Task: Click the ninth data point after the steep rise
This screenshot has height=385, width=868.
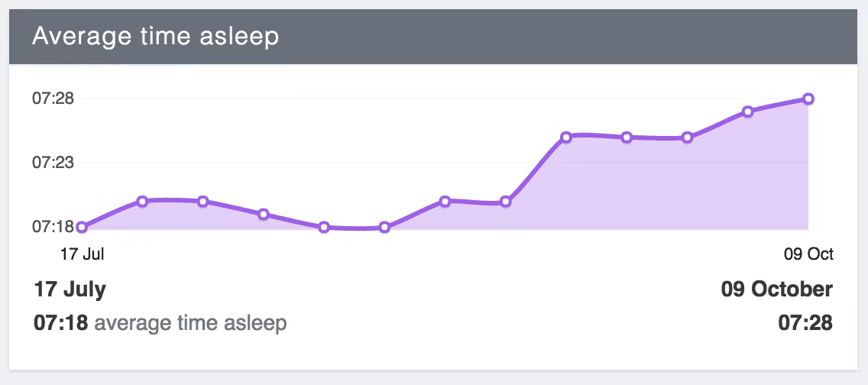Action: (x=566, y=137)
